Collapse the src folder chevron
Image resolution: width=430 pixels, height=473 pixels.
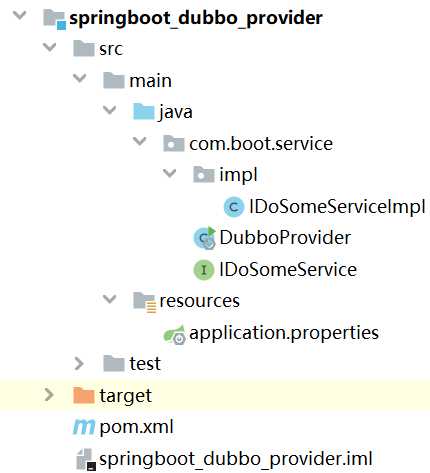(50, 47)
